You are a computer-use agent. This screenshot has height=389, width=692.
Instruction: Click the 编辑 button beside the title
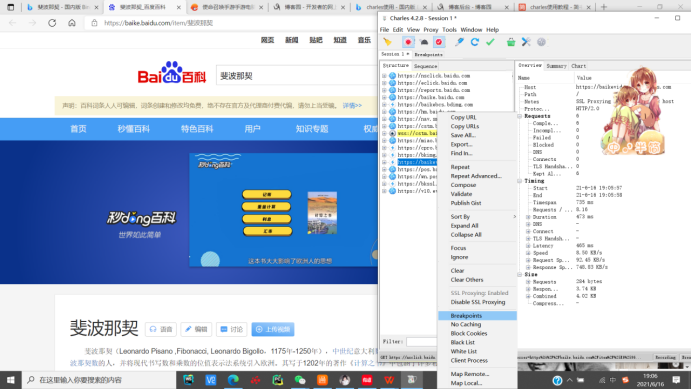[x=196, y=329]
